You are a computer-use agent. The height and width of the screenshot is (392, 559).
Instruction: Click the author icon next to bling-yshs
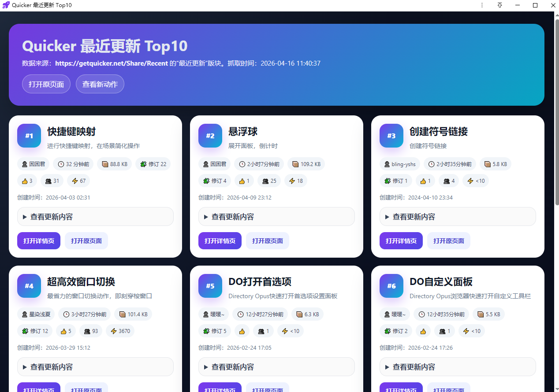coord(387,164)
